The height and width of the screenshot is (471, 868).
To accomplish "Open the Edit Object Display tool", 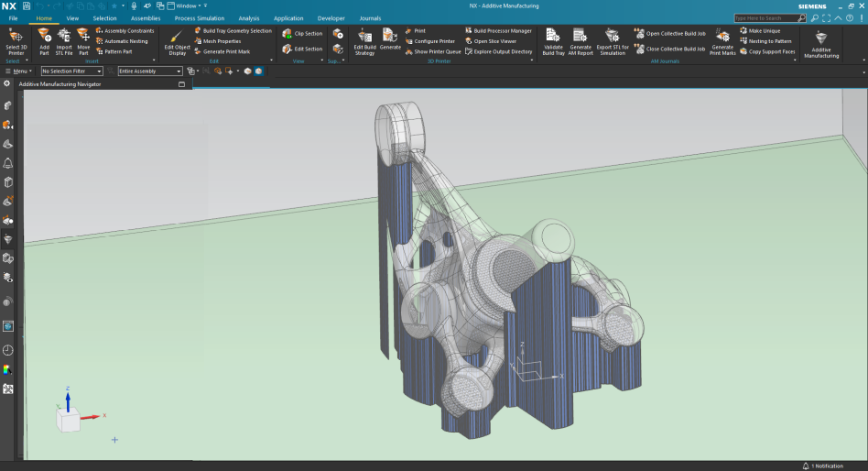I will (177, 37).
